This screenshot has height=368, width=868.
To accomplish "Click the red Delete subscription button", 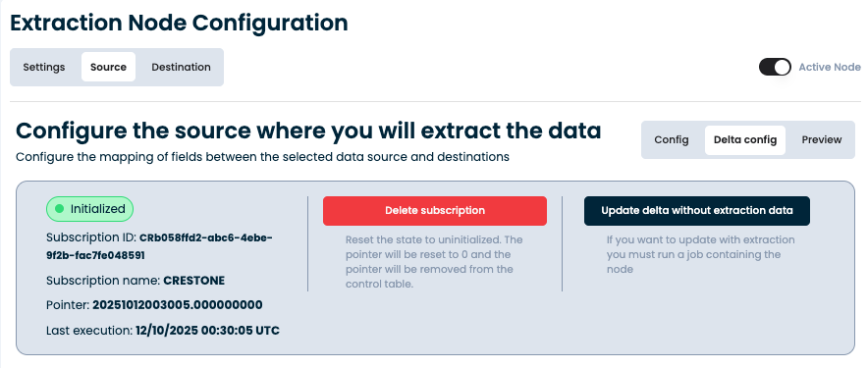I will 435,211.
